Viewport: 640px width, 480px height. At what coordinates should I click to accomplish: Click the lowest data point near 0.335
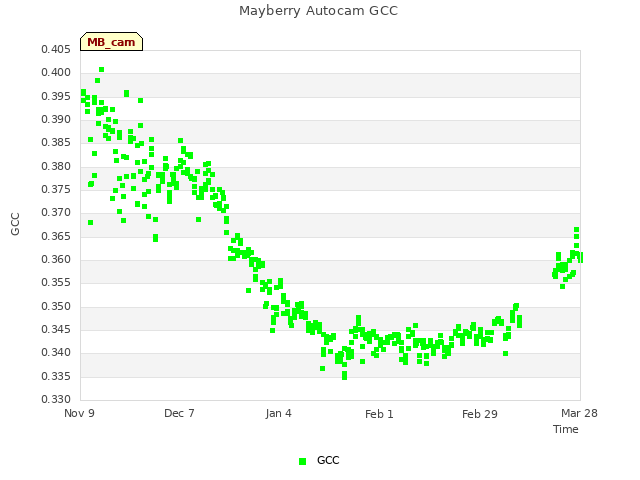[344, 377]
